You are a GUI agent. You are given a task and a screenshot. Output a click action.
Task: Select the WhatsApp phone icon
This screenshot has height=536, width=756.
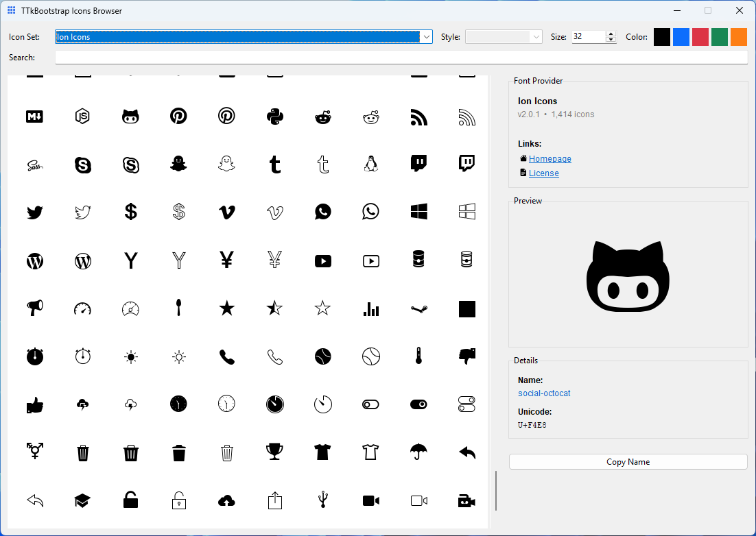322,212
